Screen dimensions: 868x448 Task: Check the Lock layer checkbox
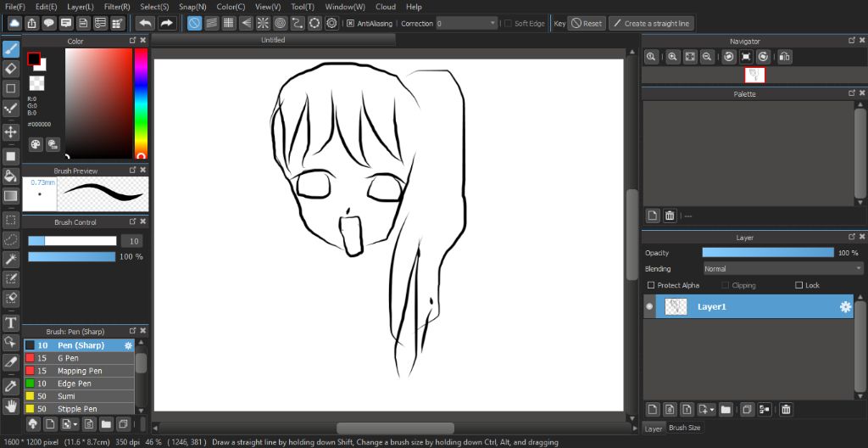(x=798, y=286)
